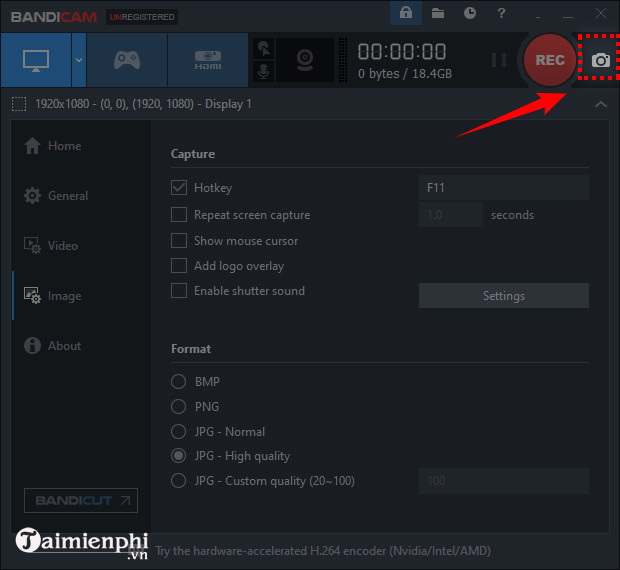Click the hardware-accelerated H.264 encoder tip

(x=323, y=551)
